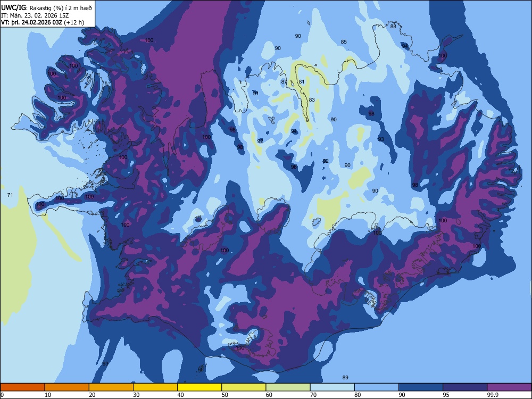532x399 pixels.
Task: Click the legend tick label '99.9'
Action: point(493,395)
